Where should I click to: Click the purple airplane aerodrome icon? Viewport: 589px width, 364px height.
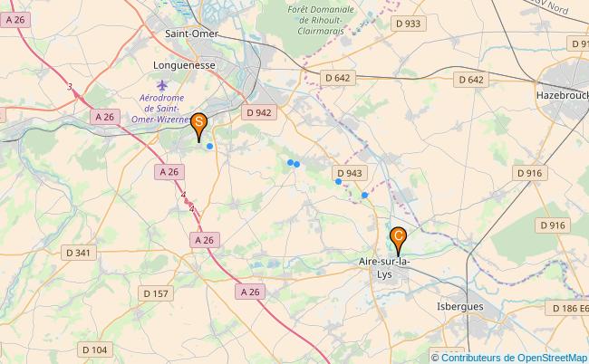[162, 85]
